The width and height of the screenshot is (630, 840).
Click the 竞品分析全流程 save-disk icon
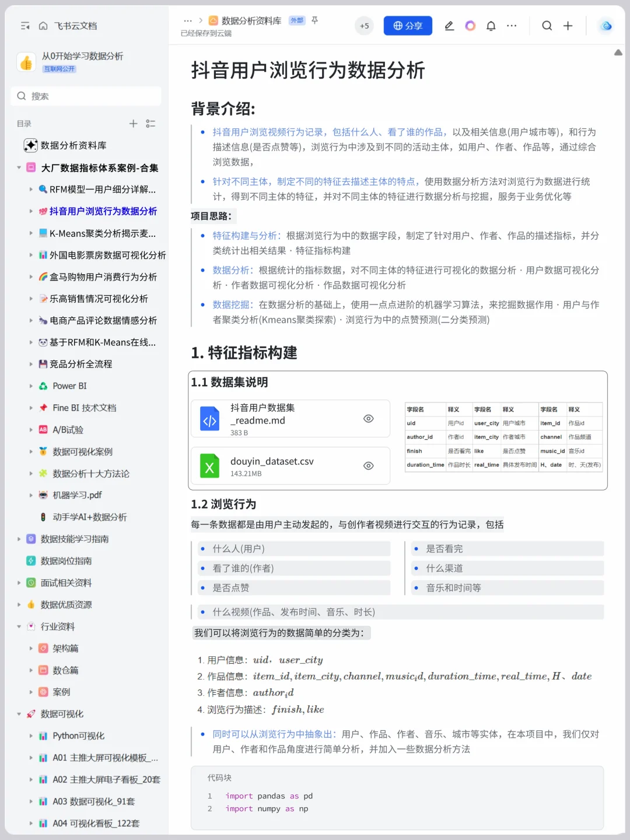pyautogui.click(x=43, y=364)
